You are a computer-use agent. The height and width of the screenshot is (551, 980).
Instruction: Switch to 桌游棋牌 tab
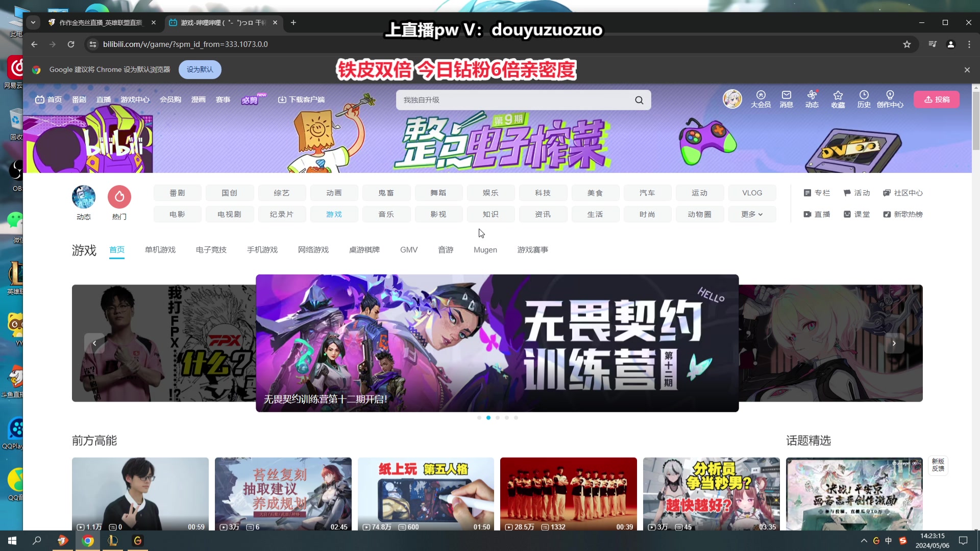tap(364, 250)
